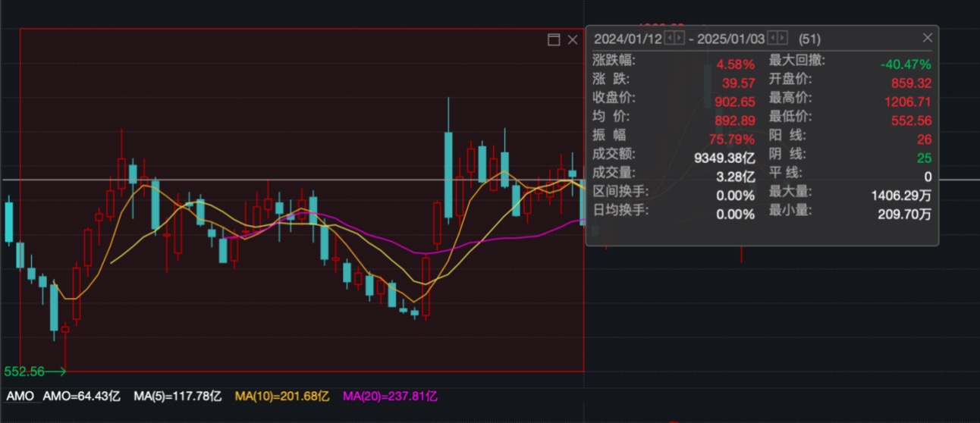
Task: Click the 阳线 count value 26
Action: coord(923,139)
